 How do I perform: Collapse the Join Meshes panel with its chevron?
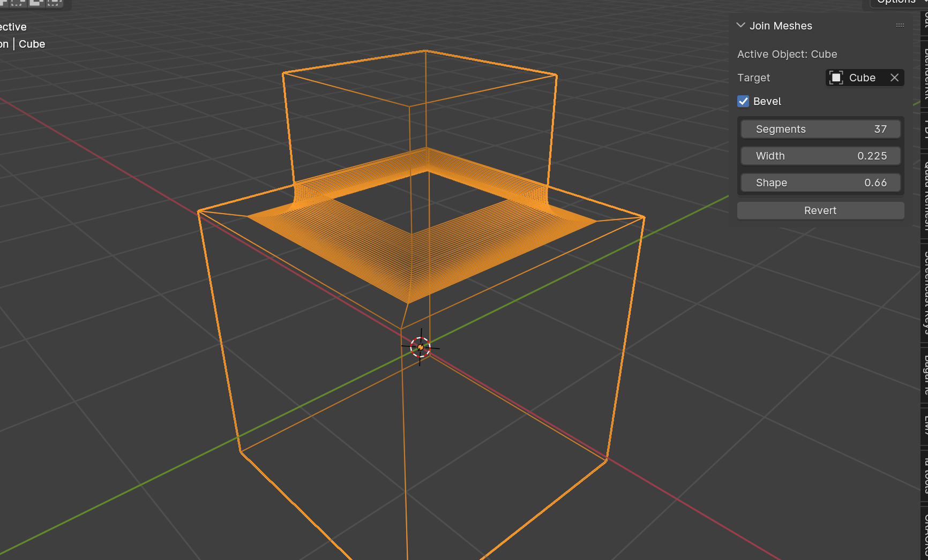(740, 25)
